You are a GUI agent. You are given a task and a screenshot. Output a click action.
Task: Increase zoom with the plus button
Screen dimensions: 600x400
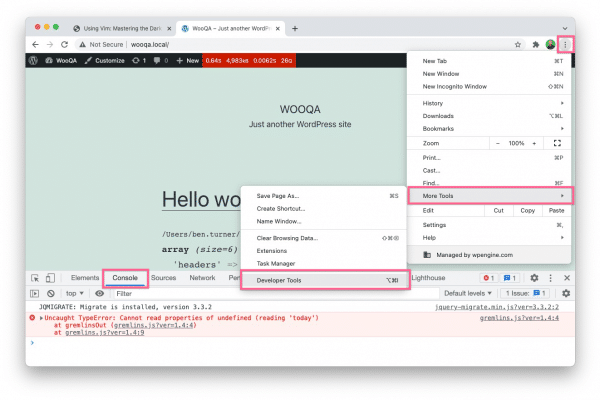[x=535, y=143]
